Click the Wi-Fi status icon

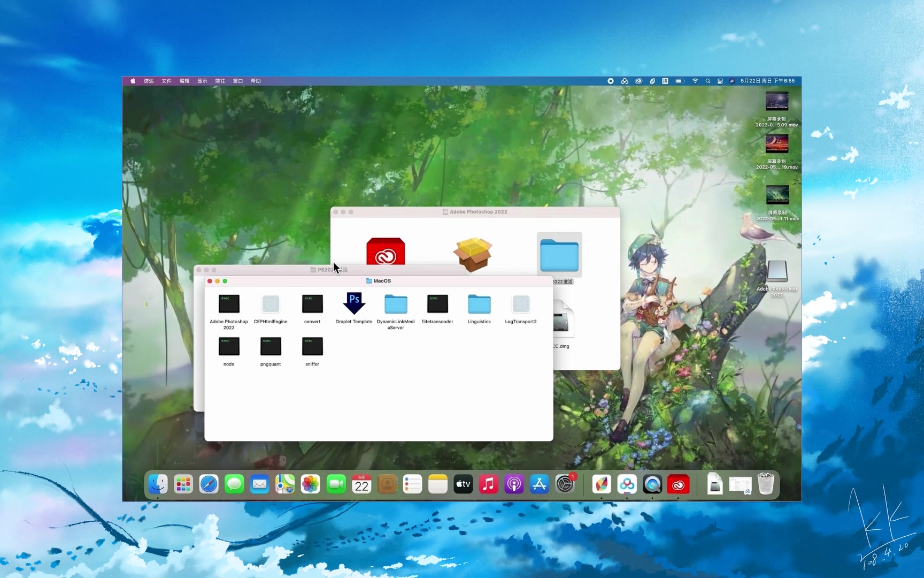pos(695,81)
